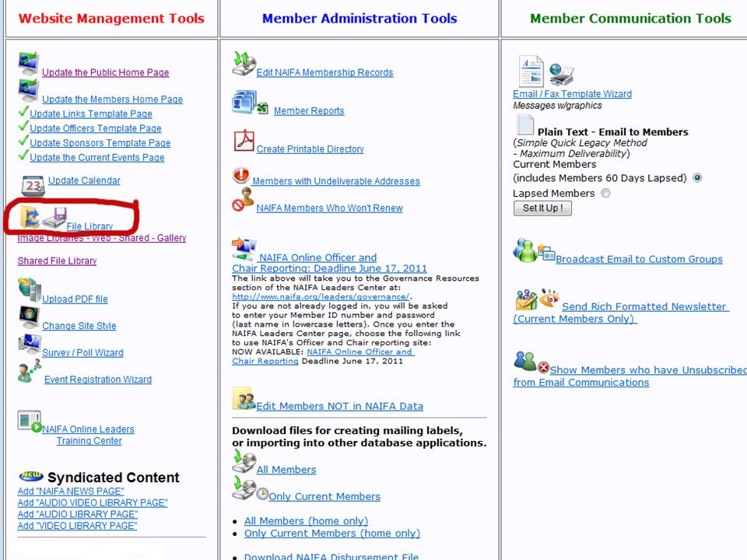
Task: Click the computer arrow icon for Online Officer Reporting
Action: [x=244, y=249]
